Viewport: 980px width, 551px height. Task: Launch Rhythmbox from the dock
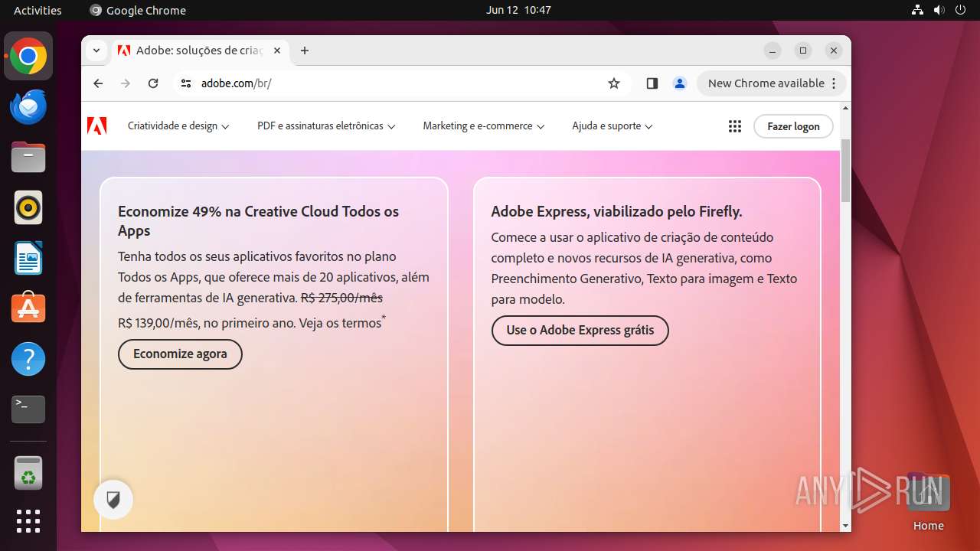click(x=28, y=207)
